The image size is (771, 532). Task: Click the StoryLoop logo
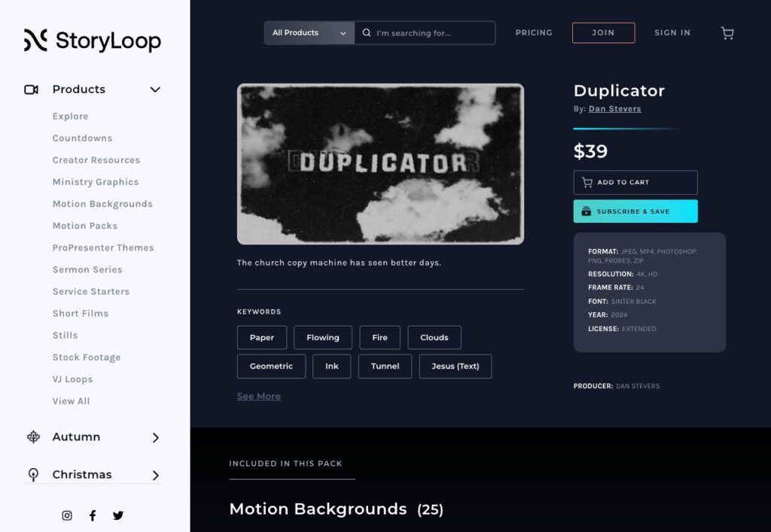pos(92,41)
